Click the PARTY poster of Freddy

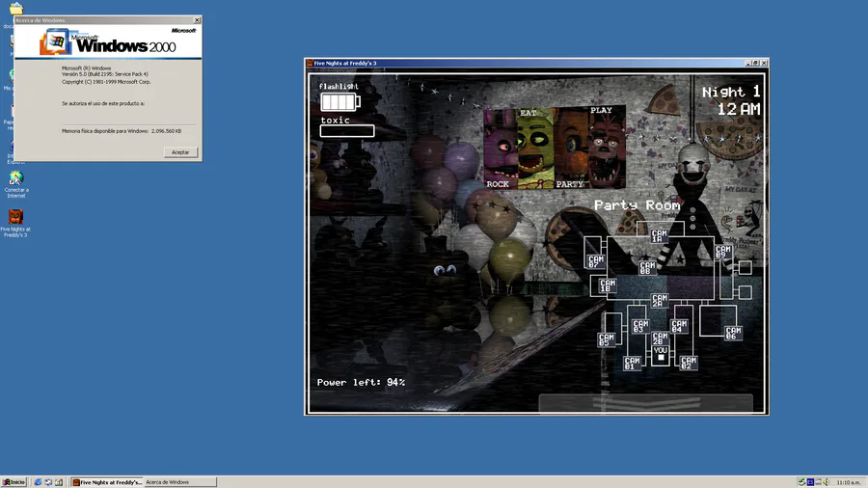coord(571,149)
